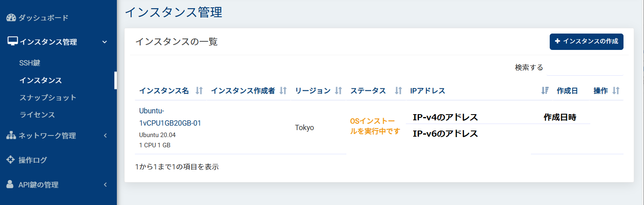
Task: Click the インスタンスの作成 button
Action: click(x=586, y=41)
